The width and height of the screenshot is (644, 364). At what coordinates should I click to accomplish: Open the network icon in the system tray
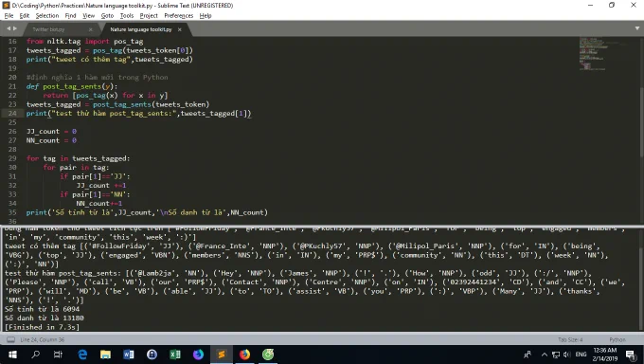pos(556,355)
